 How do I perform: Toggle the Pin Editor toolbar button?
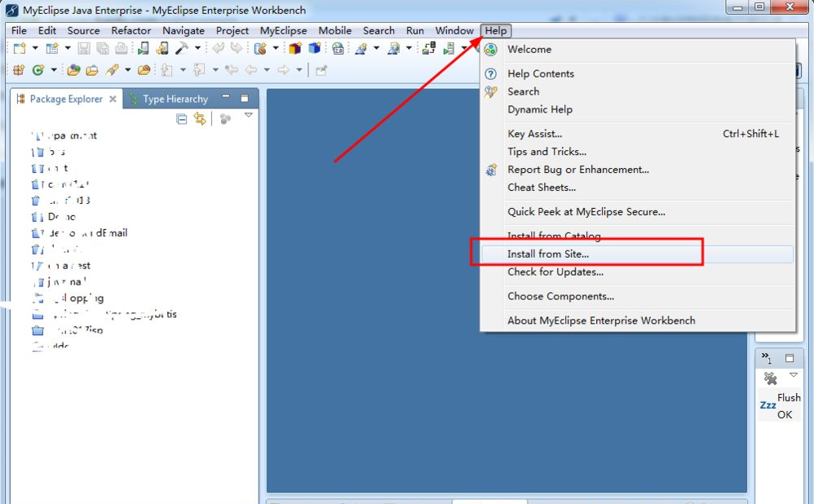coord(321,70)
